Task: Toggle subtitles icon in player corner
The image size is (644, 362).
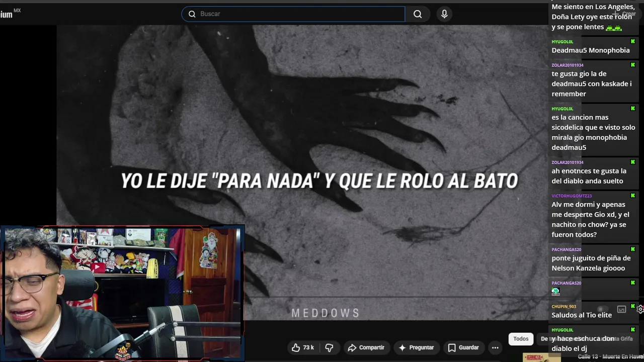Action: [621, 309]
